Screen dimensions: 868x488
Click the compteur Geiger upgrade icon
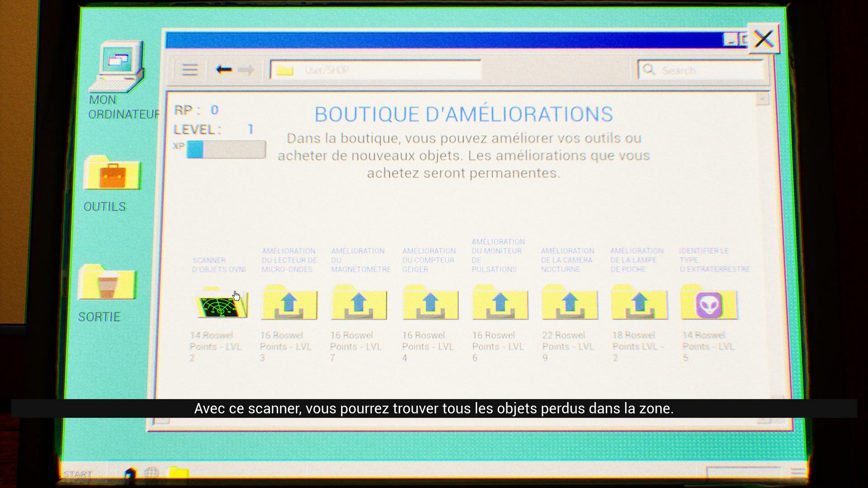[x=430, y=304]
